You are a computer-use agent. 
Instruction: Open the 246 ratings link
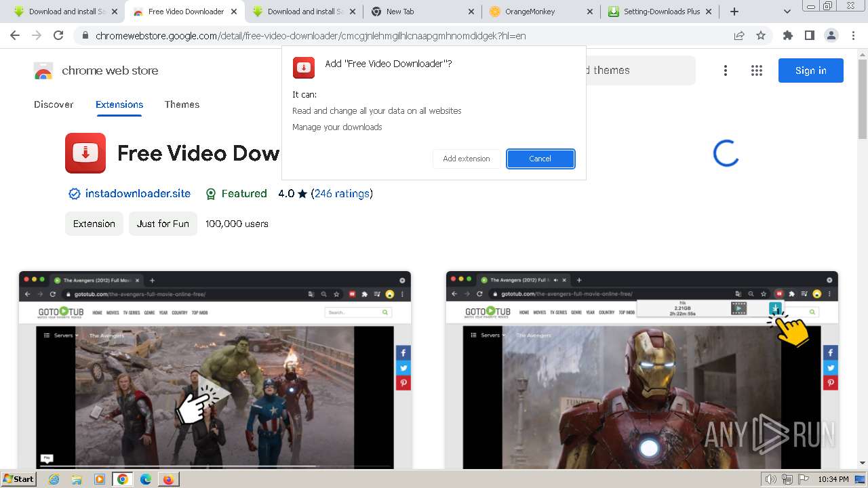pos(342,194)
